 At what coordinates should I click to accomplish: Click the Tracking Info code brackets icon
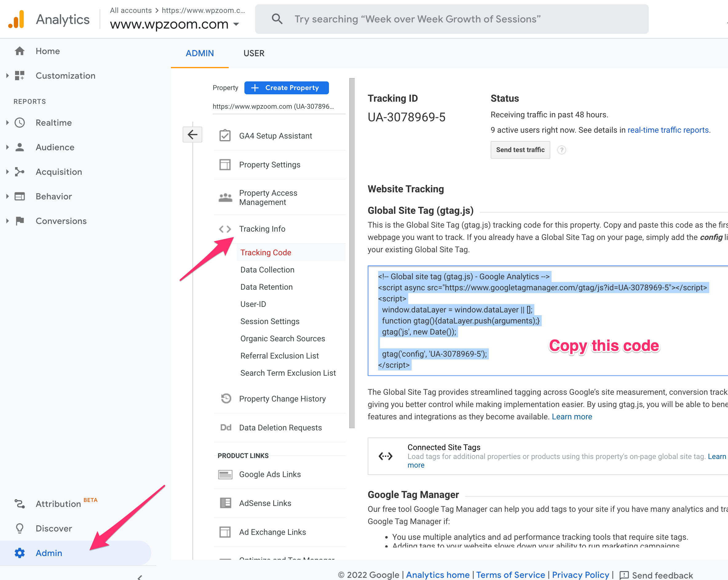coord(225,229)
